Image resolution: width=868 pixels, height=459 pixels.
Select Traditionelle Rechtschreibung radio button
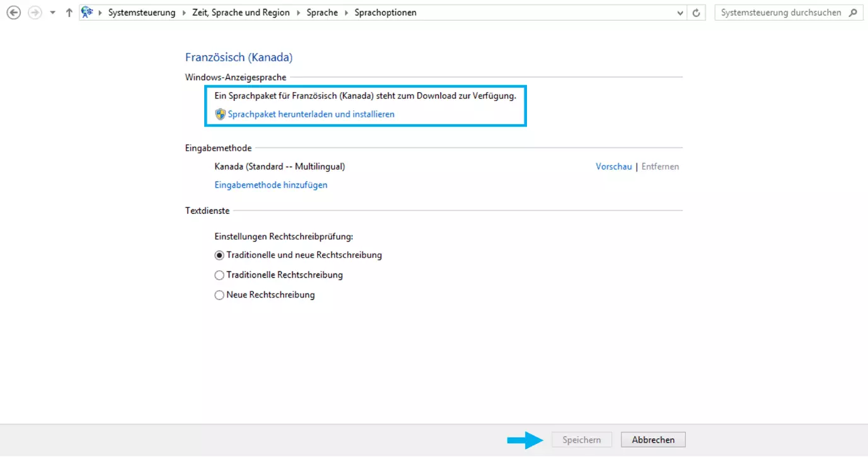click(219, 275)
